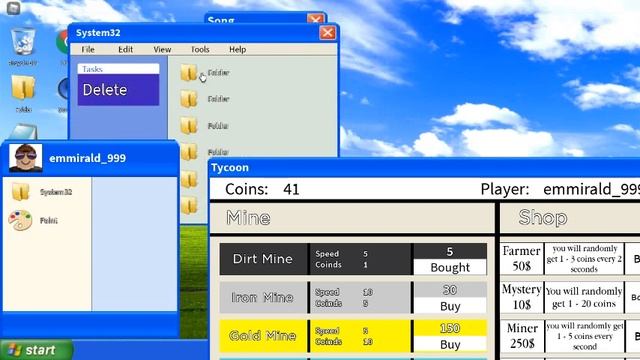The image size is (640, 360).
Task: Click the Iron Mine price 30
Action: (x=450, y=290)
